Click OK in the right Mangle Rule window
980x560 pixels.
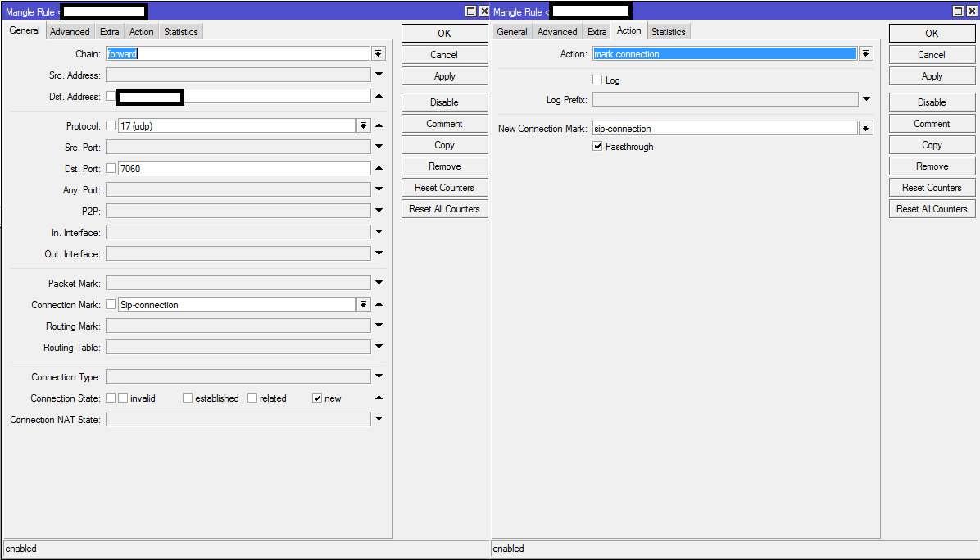[x=932, y=33]
